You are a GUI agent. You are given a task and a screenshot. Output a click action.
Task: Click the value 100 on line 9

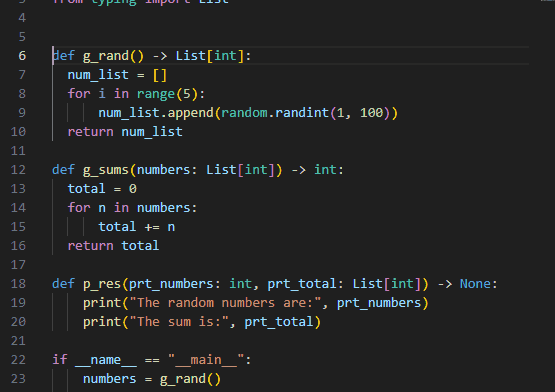tap(372, 113)
